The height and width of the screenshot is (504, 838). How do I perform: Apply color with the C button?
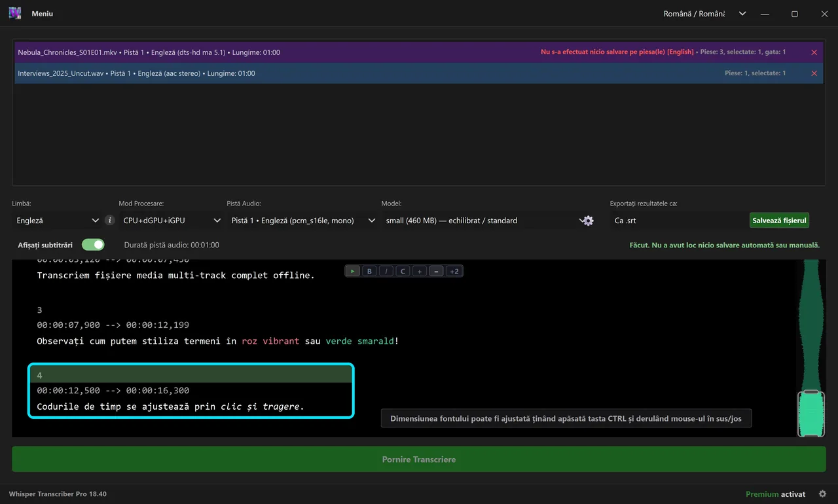click(x=403, y=271)
